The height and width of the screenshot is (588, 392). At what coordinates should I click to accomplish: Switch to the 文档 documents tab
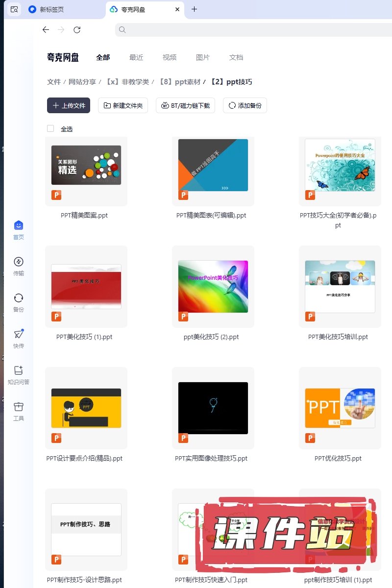236,57
